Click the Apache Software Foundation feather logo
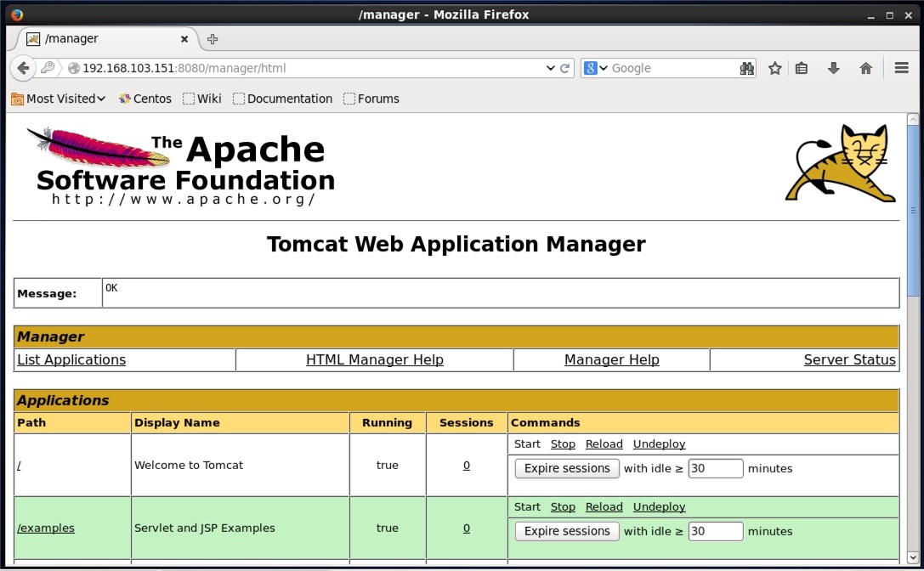 pyautogui.click(x=180, y=167)
